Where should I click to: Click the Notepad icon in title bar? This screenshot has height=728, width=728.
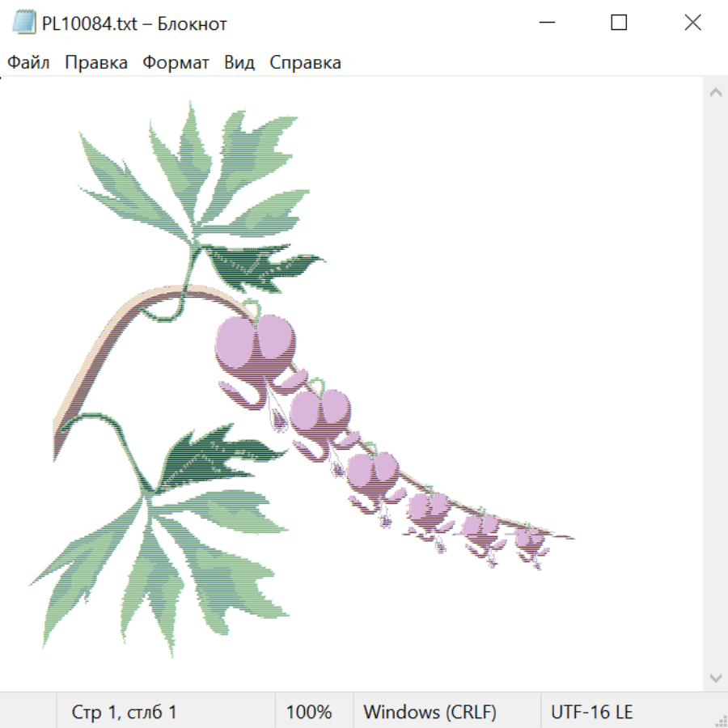pyautogui.click(x=23, y=23)
